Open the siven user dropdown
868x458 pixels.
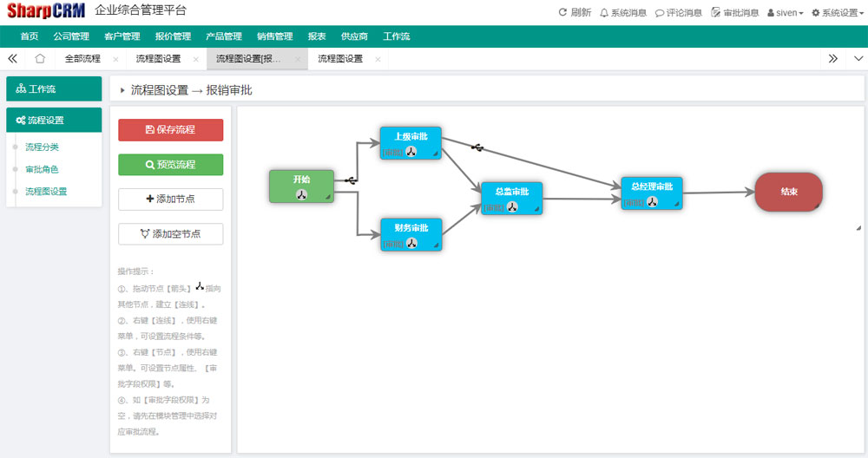click(x=786, y=12)
